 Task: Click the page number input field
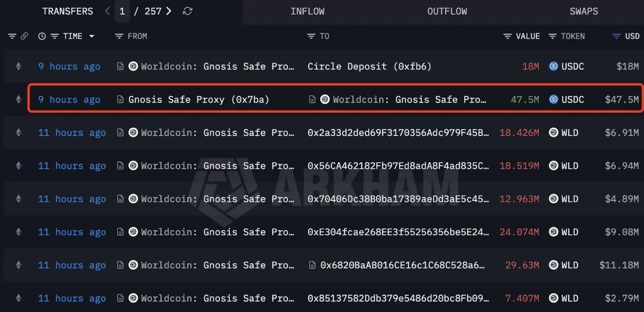coord(122,11)
